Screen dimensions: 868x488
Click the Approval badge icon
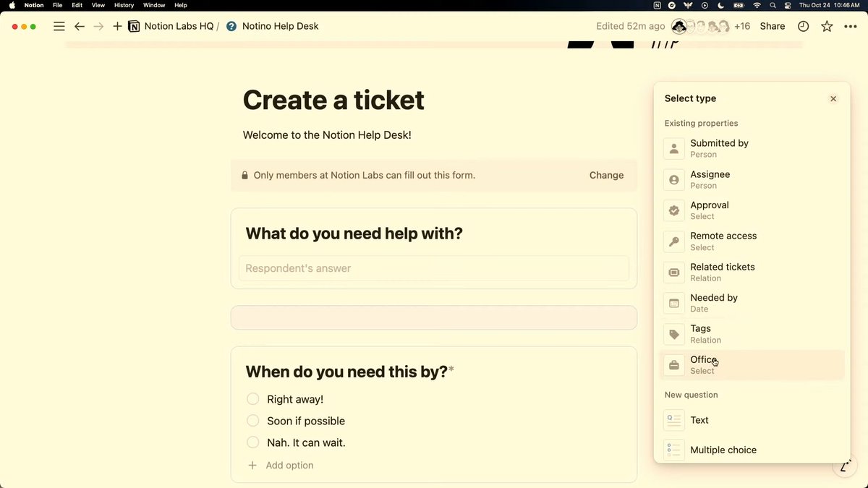click(x=674, y=210)
